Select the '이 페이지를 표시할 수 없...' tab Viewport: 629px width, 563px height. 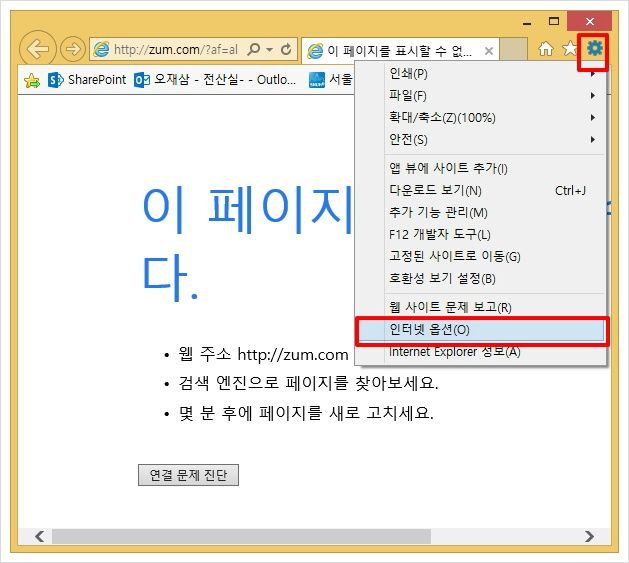[400, 51]
